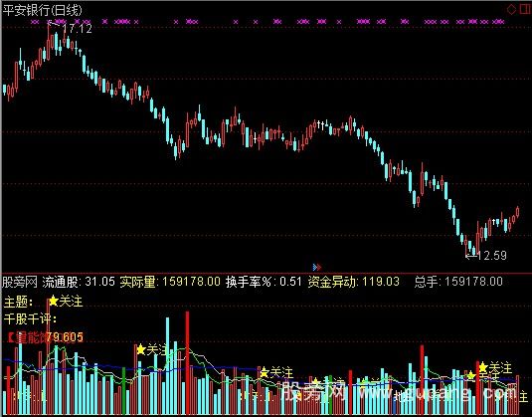Screen dimensions: 532x417
Task: Click the tallest red volume bar
Action: click(187, 362)
